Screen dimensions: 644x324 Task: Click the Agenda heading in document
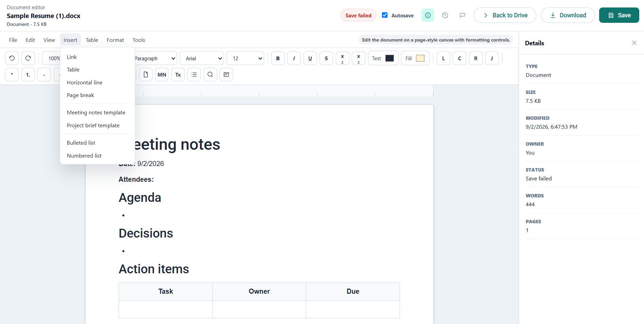click(140, 197)
